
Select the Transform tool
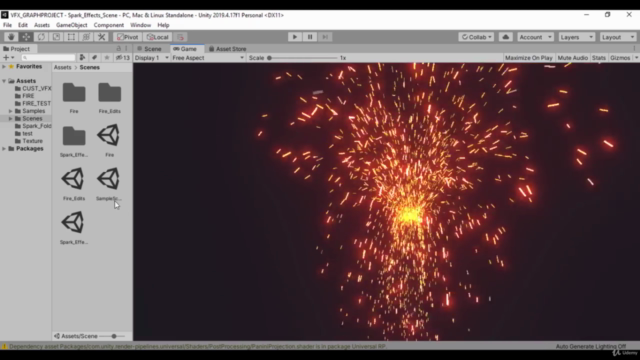pos(87,37)
